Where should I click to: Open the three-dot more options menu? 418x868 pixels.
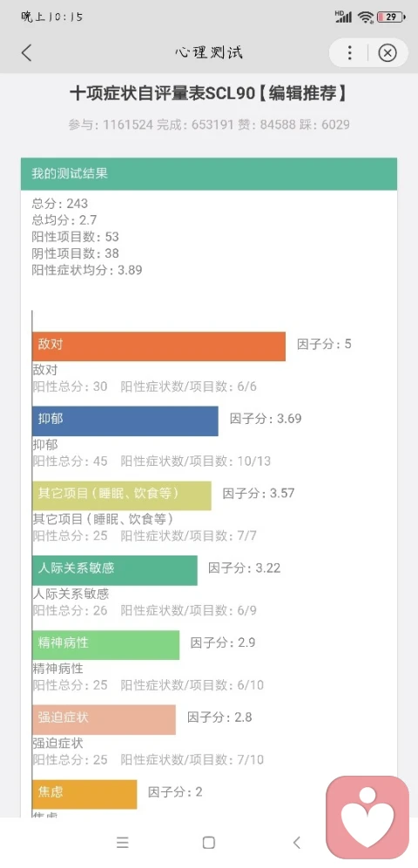click(x=349, y=52)
